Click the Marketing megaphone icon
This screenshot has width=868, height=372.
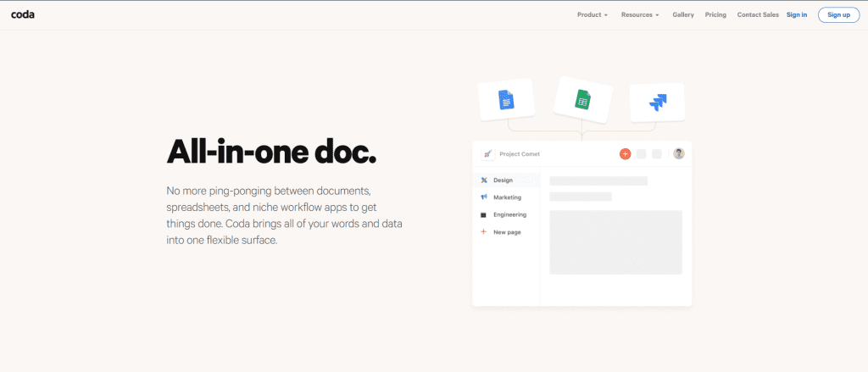(x=483, y=197)
